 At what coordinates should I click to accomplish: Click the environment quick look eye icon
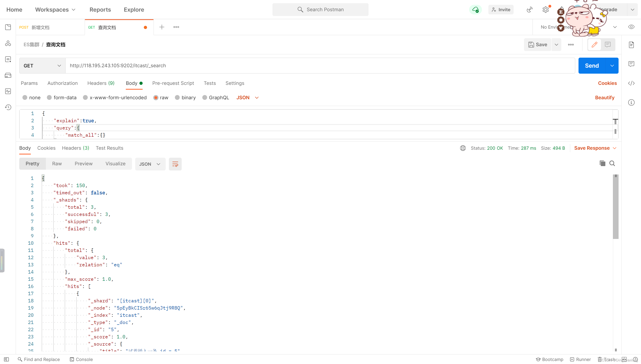click(x=631, y=27)
